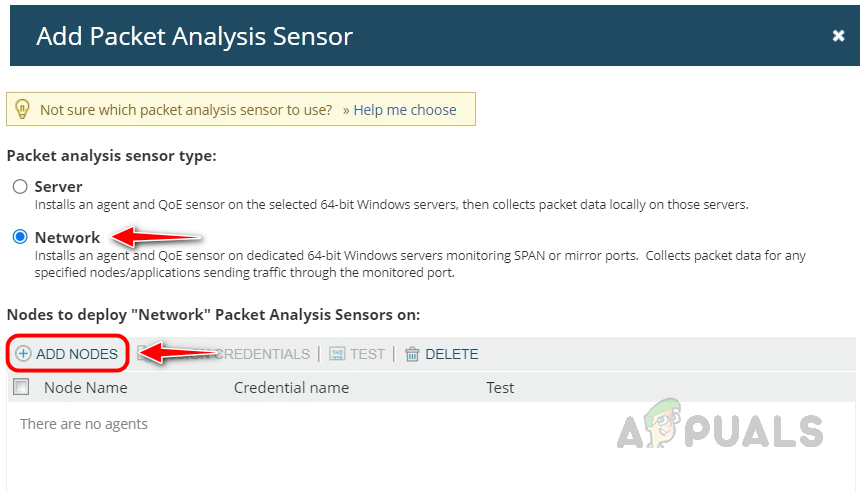This screenshot has width=864, height=493.
Task: Click the CREDENTIALS toolbar button
Action: coord(262,354)
